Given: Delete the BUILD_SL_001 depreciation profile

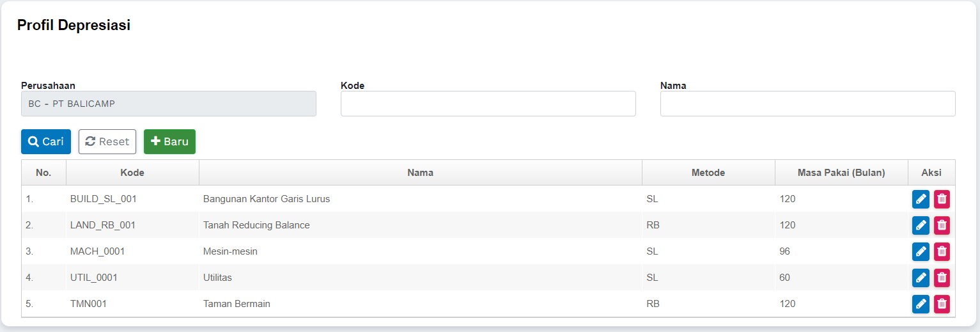Looking at the screenshot, I should tap(942, 199).
